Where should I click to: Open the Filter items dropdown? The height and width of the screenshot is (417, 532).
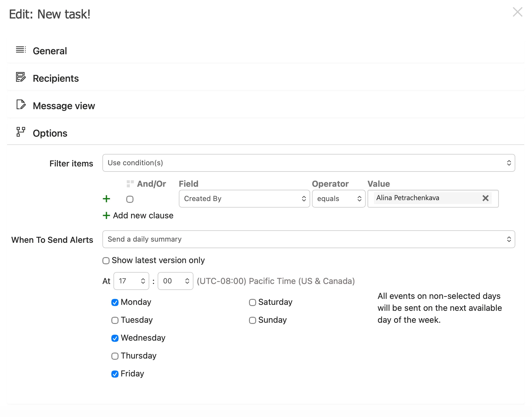coord(309,163)
